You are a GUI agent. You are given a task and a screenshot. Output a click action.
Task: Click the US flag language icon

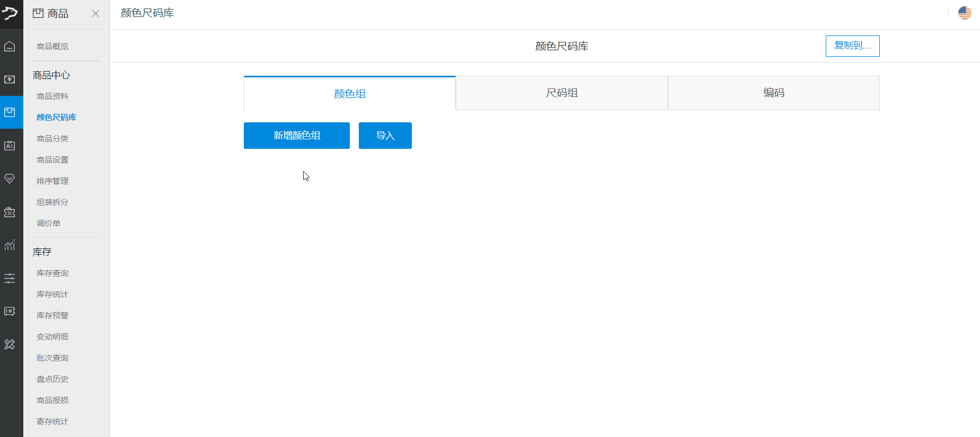click(x=965, y=13)
